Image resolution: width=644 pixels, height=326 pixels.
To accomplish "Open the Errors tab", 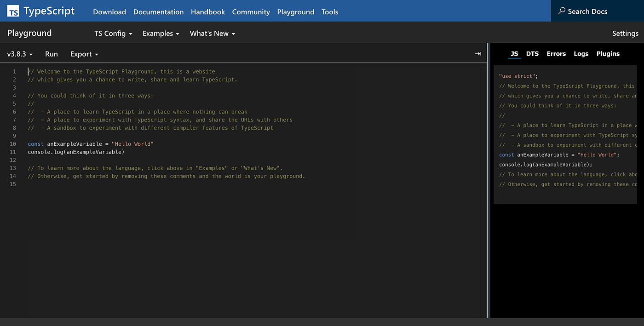I will pyautogui.click(x=556, y=54).
